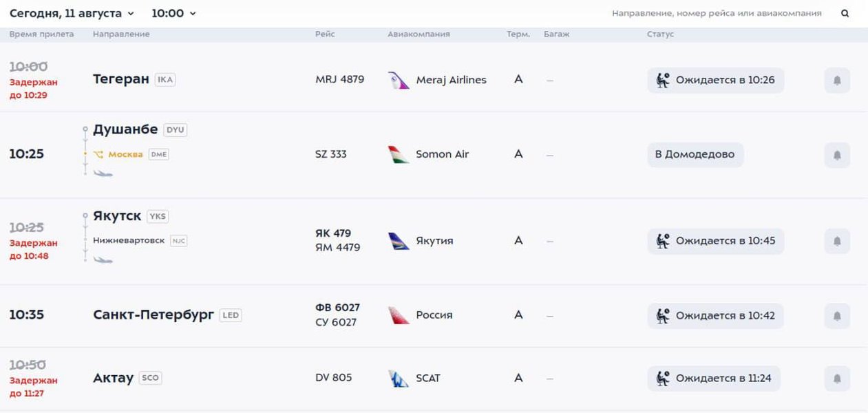Click the Meraj Airlines logo icon
868x413 pixels.
(399, 80)
